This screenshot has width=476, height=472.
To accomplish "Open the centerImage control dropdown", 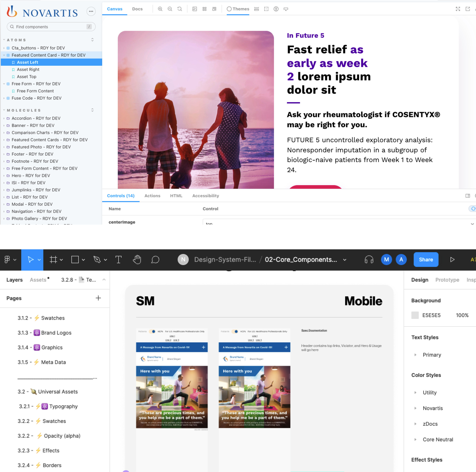I will pyautogui.click(x=339, y=222).
